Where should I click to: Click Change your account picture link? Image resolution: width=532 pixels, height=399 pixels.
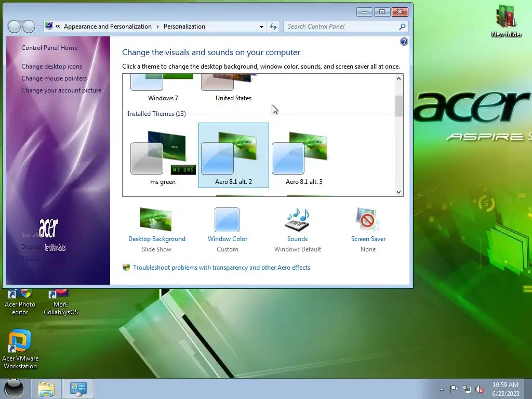tap(61, 90)
